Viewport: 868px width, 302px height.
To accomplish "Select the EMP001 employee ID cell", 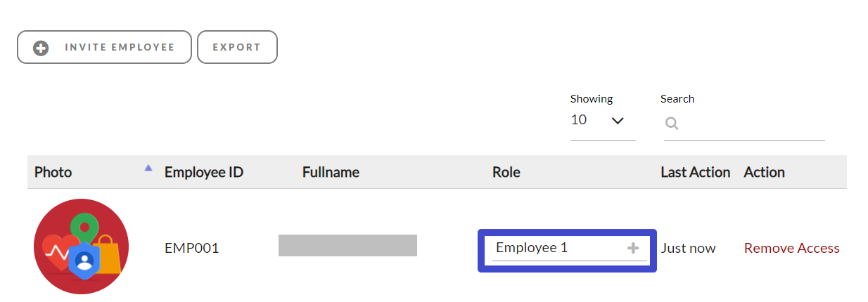I will click(x=191, y=248).
